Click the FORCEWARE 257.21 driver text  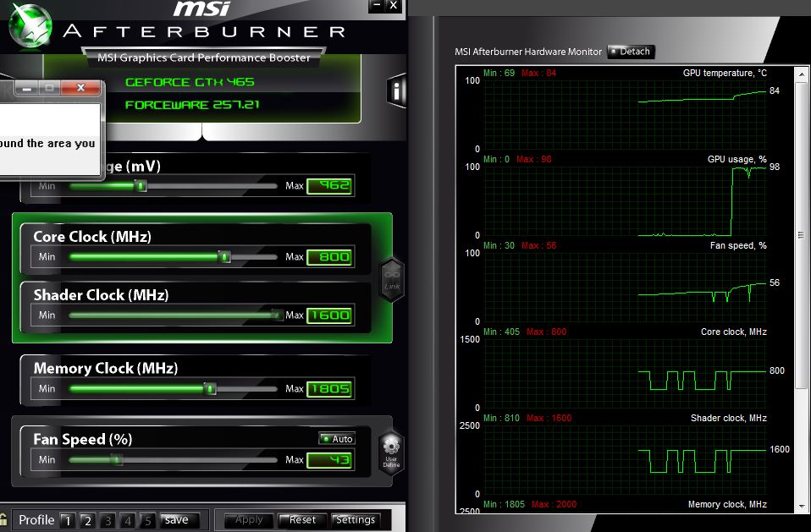[x=192, y=105]
